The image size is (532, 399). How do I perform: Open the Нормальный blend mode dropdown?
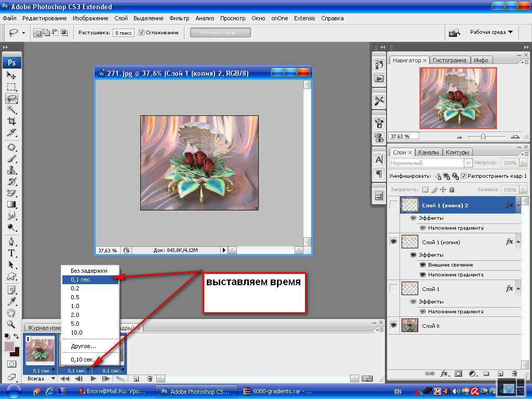tap(431, 163)
